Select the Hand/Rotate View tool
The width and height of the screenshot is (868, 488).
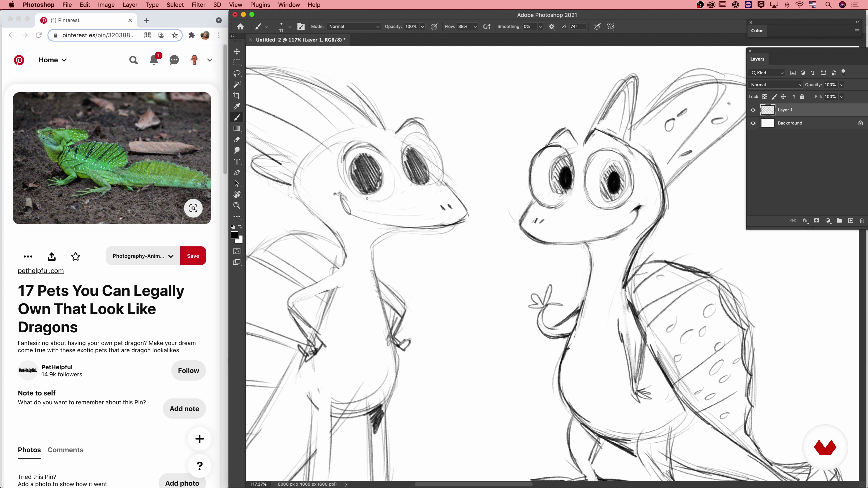point(237,194)
